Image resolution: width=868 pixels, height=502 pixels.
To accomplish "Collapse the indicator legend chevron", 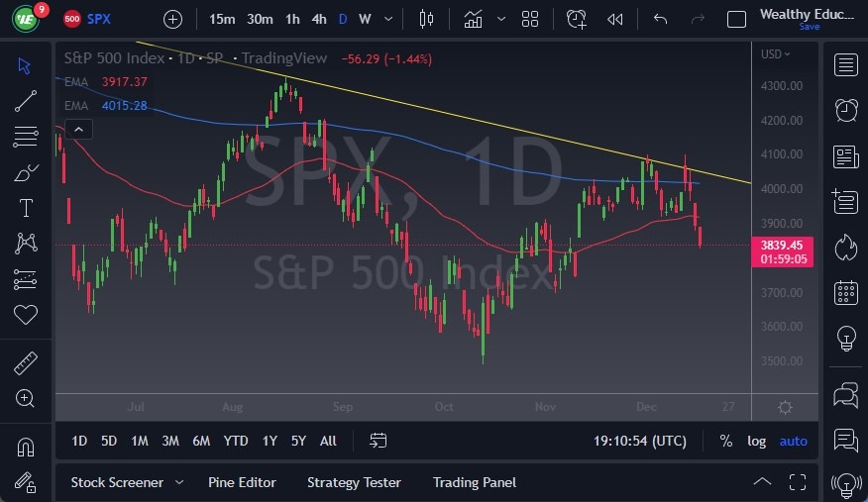I will coord(77,129).
